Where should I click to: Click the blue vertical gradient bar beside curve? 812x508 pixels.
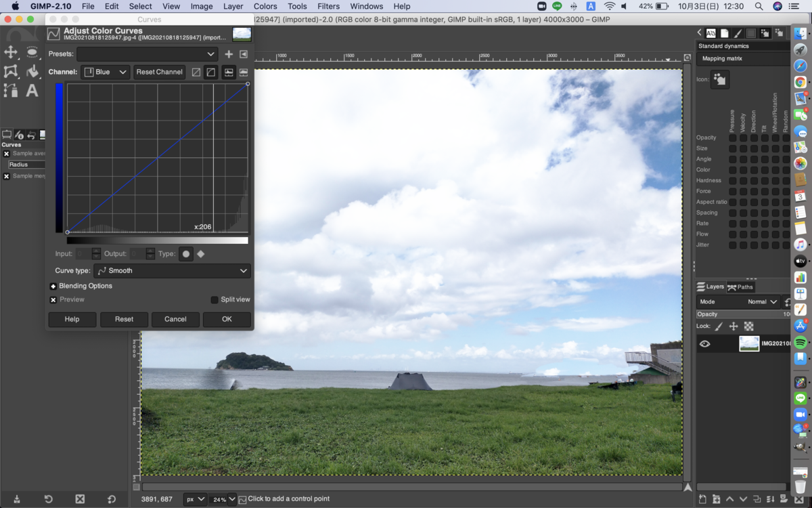pos(60,158)
